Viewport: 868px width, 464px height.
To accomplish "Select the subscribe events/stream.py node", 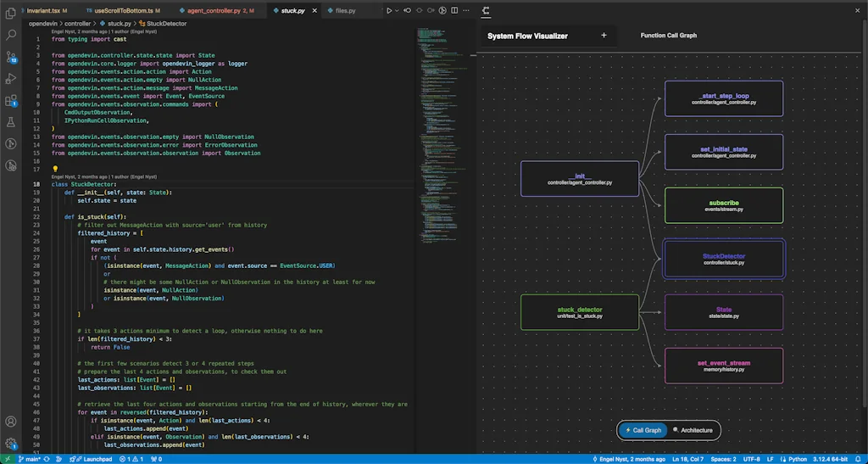I will pos(724,205).
